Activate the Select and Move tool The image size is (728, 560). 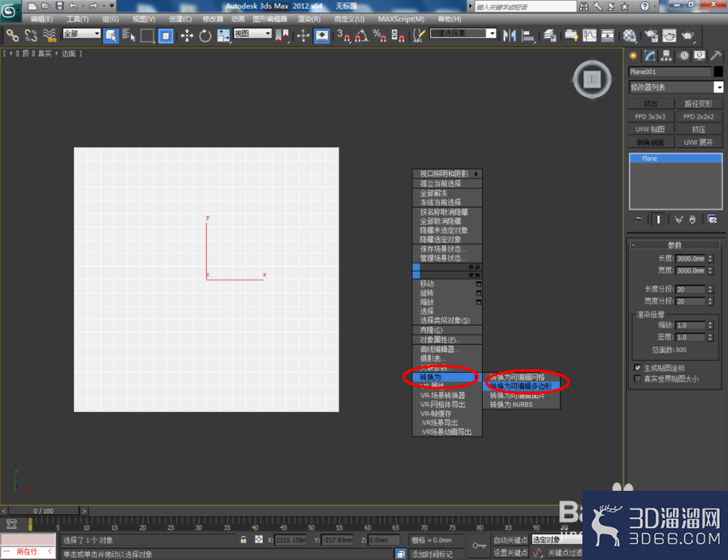187,35
